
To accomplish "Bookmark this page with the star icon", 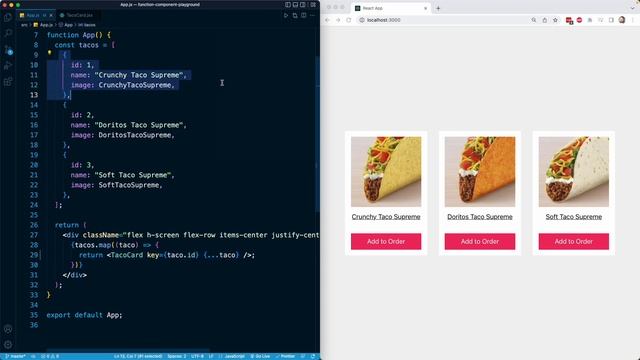I will click(x=555, y=20).
